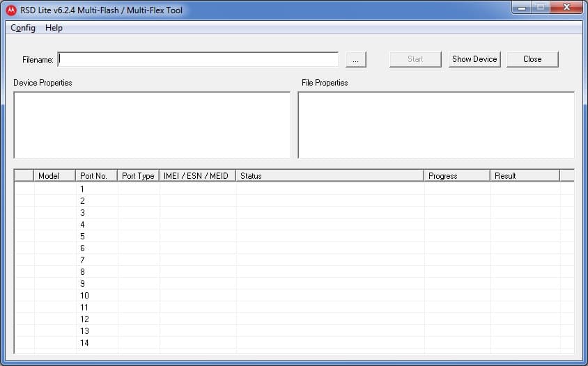Select port number 6 row
The height and width of the screenshot is (366, 588).
pos(294,248)
